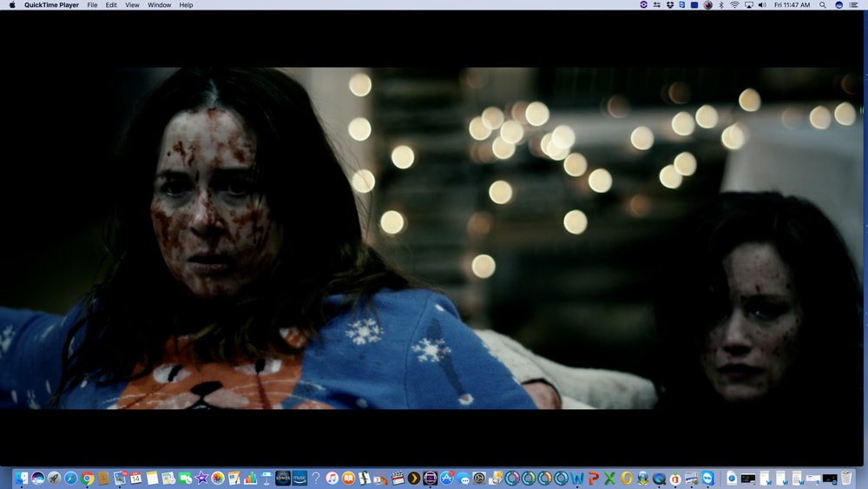Open the File menu

click(93, 5)
